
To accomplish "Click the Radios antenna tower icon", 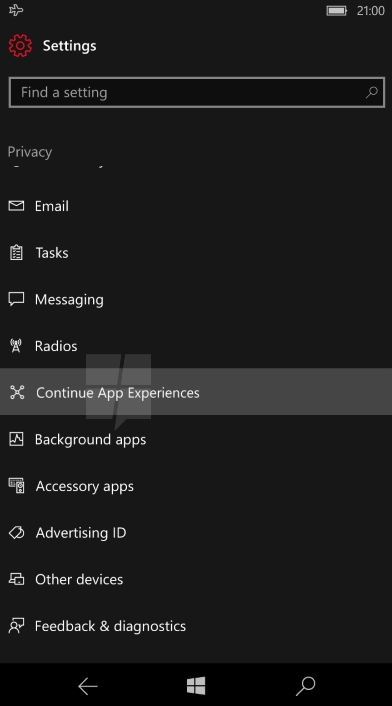I will (x=16, y=346).
